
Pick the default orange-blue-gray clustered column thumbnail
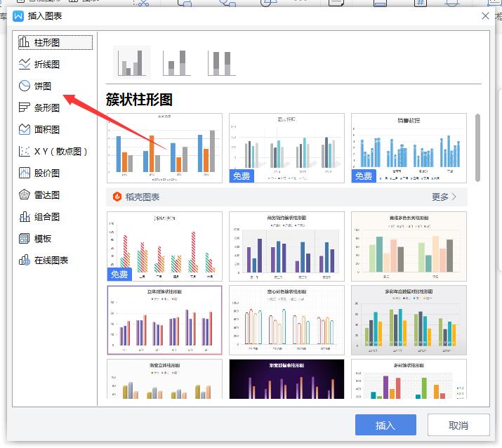pyautogui.click(x=164, y=148)
